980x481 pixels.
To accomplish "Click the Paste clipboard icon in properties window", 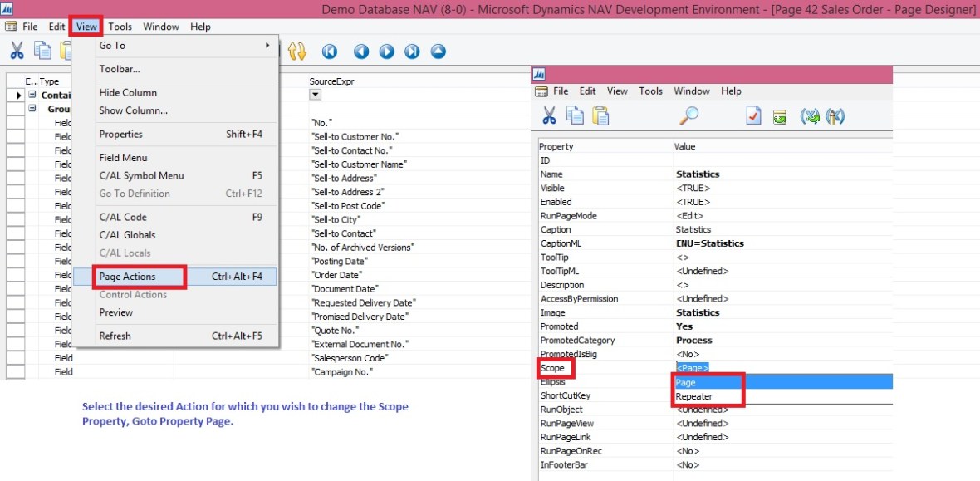I will [x=600, y=116].
